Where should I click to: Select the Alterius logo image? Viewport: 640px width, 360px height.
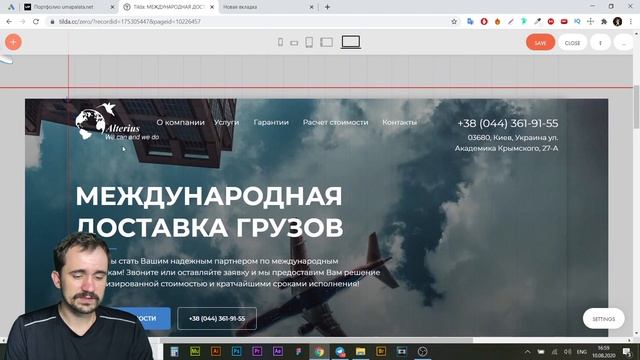117,121
